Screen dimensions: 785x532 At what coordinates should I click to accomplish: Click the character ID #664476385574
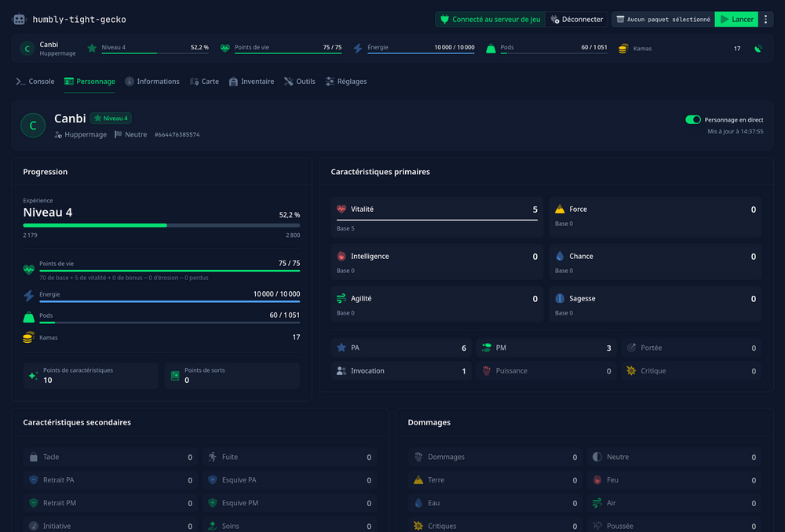click(x=177, y=135)
